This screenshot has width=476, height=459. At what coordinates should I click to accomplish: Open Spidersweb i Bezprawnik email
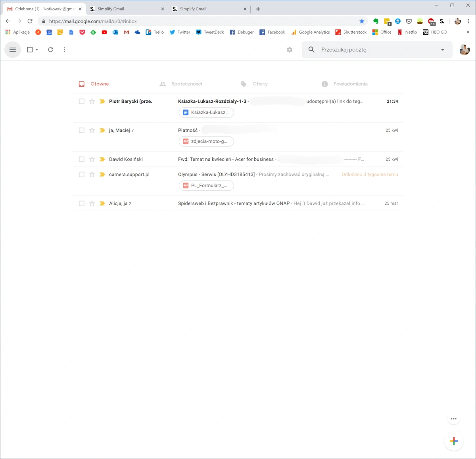[238, 203]
